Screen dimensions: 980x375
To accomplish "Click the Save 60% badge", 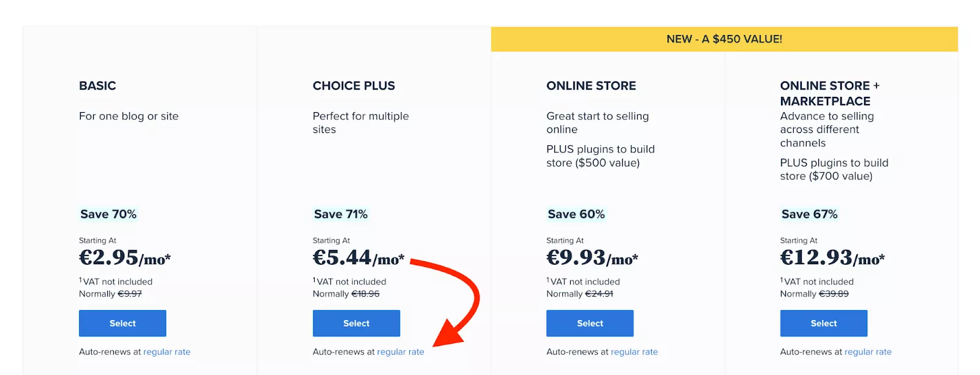I will [x=576, y=214].
